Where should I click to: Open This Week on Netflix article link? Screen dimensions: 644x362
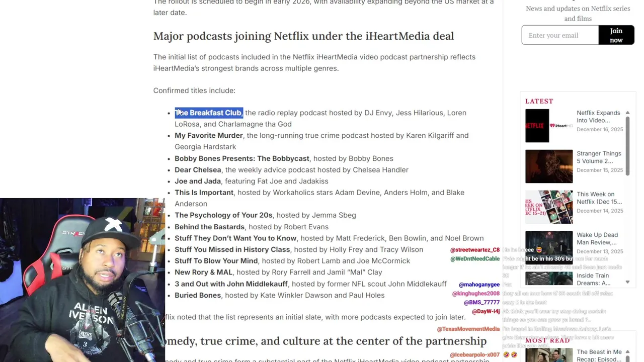[x=599, y=198]
